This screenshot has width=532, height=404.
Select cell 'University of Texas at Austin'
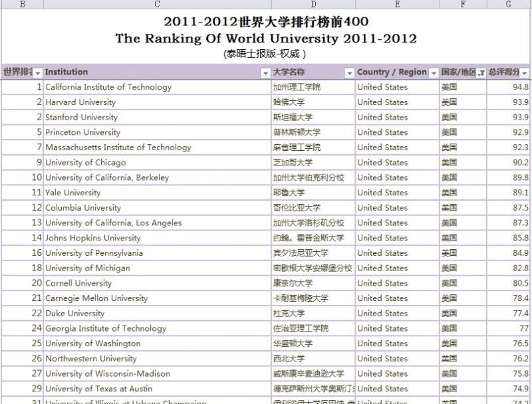coord(158,389)
